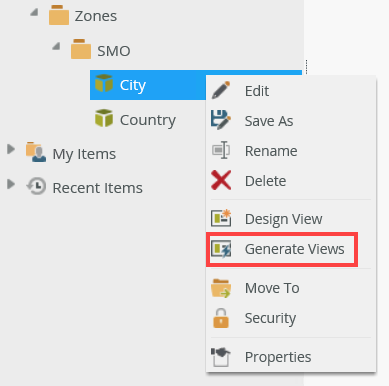This screenshot has height=386, width=389.
Task: Click the Design View icon
Action: pos(221,218)
